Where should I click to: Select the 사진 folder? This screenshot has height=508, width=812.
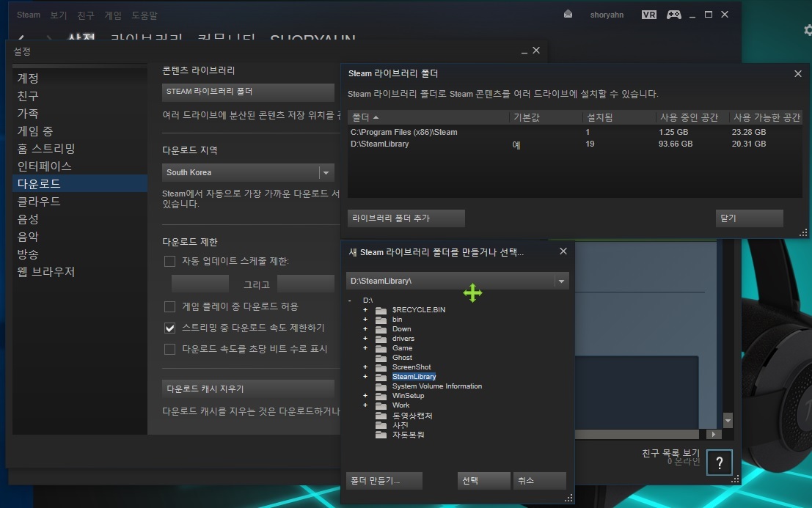click(x=400, y=425)
